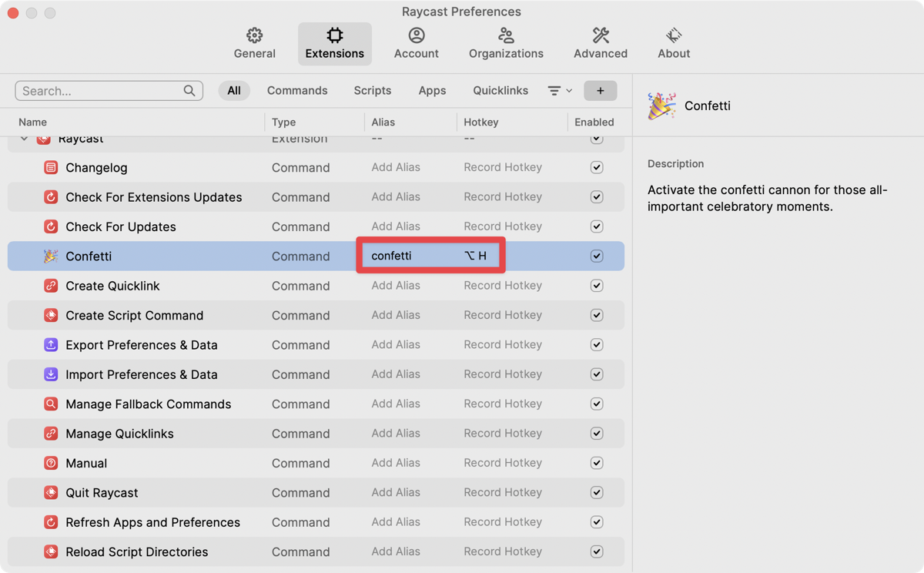Screen dimensions: 924x573
Task: Collapse the Raycast extension group
Action: [25, 139]
